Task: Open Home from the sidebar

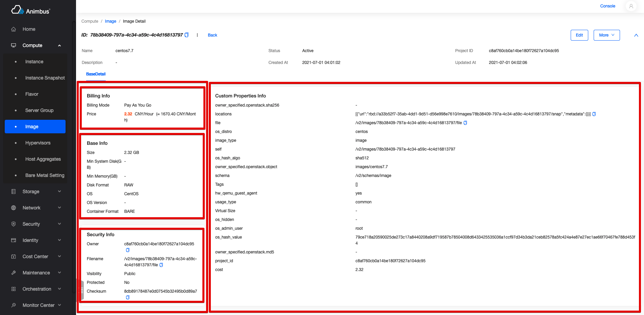Action: (x=29, y=29)
